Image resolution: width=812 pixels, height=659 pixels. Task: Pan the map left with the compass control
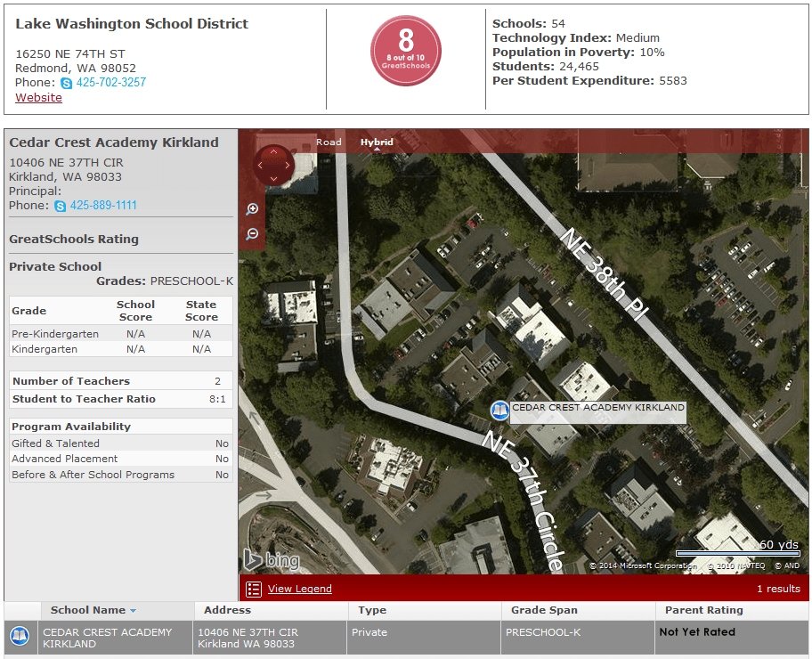pyautogui.click(x=260, y=166)
